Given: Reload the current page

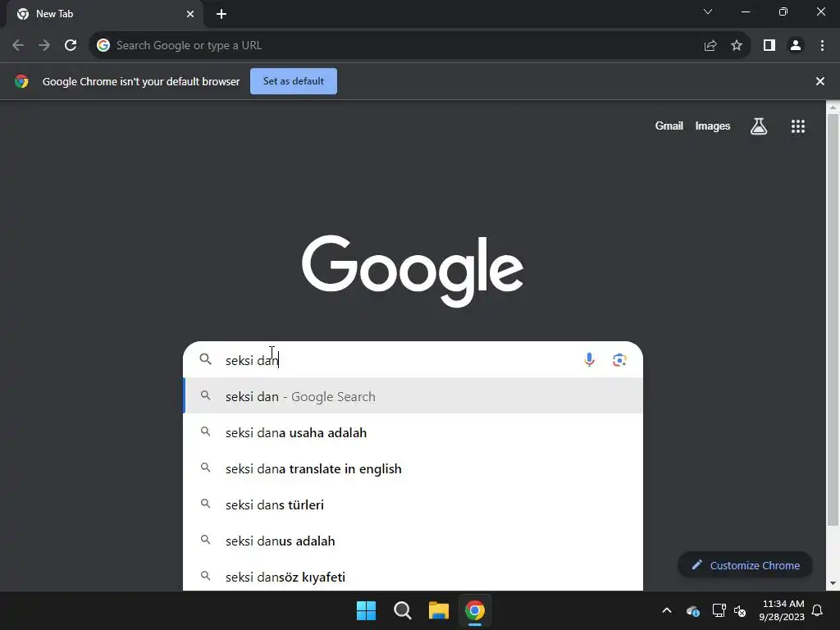Looking at the screenshot, I should click(71, 46).
